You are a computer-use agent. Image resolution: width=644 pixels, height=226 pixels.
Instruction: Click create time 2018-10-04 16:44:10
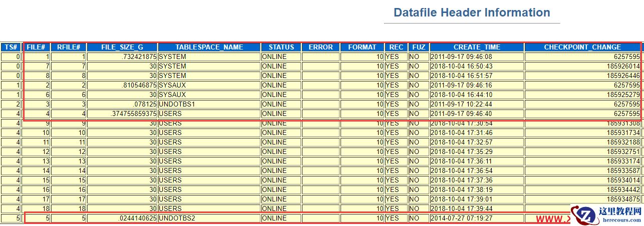coord(462,94)
